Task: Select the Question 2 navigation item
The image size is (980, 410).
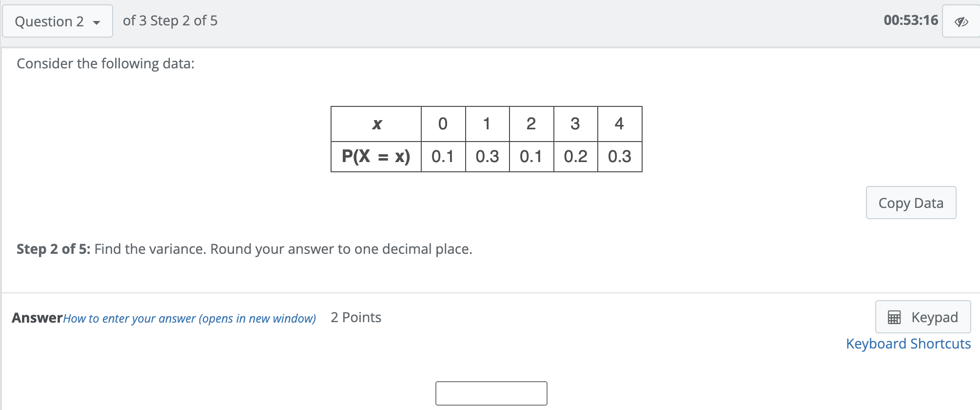Action: 57,21
